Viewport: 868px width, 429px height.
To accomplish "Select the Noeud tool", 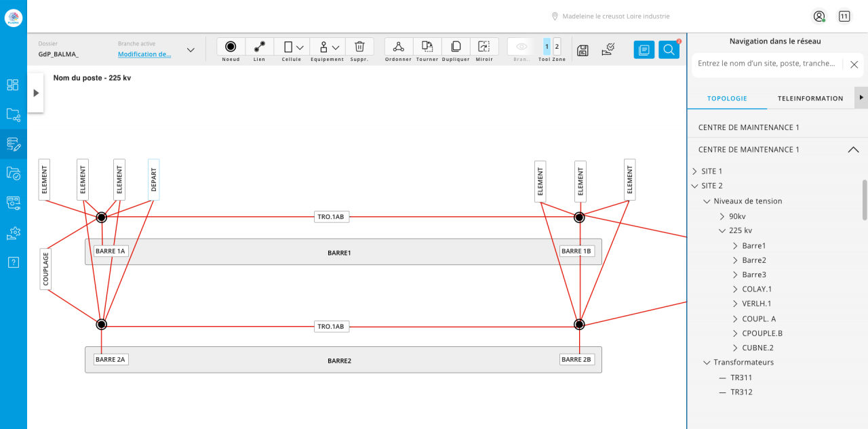I will [231, 47].
